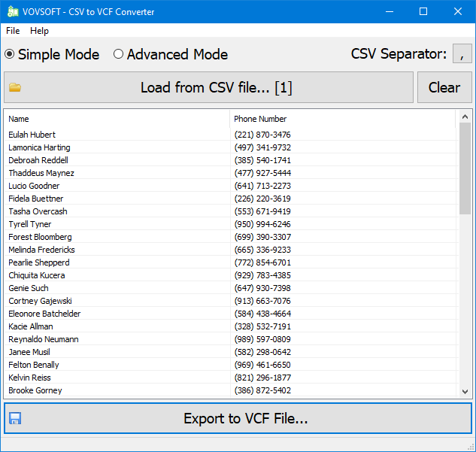Viewport: 476px width, 452px height.
Task: Minimize the converter window
Action: tap(389, 11)
